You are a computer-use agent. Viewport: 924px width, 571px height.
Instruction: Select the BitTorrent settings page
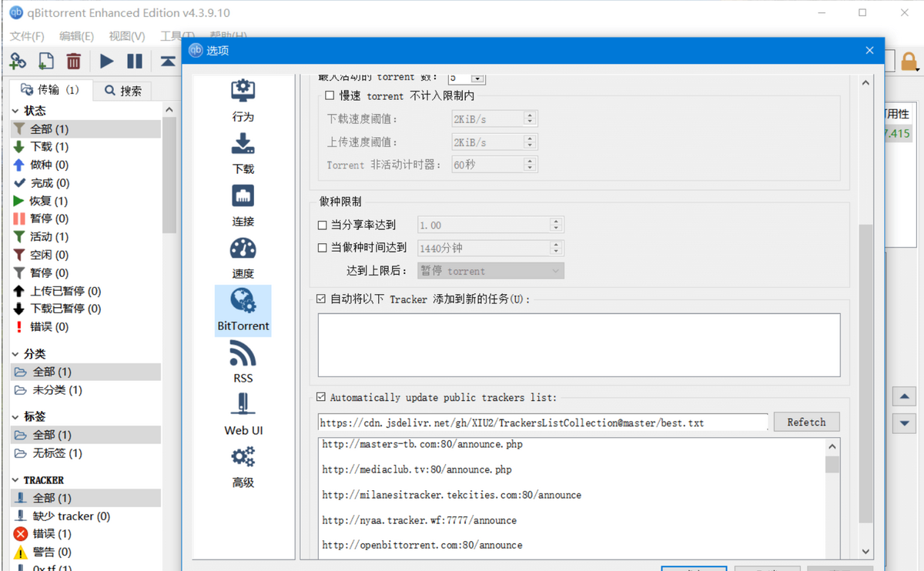(243, 310)
